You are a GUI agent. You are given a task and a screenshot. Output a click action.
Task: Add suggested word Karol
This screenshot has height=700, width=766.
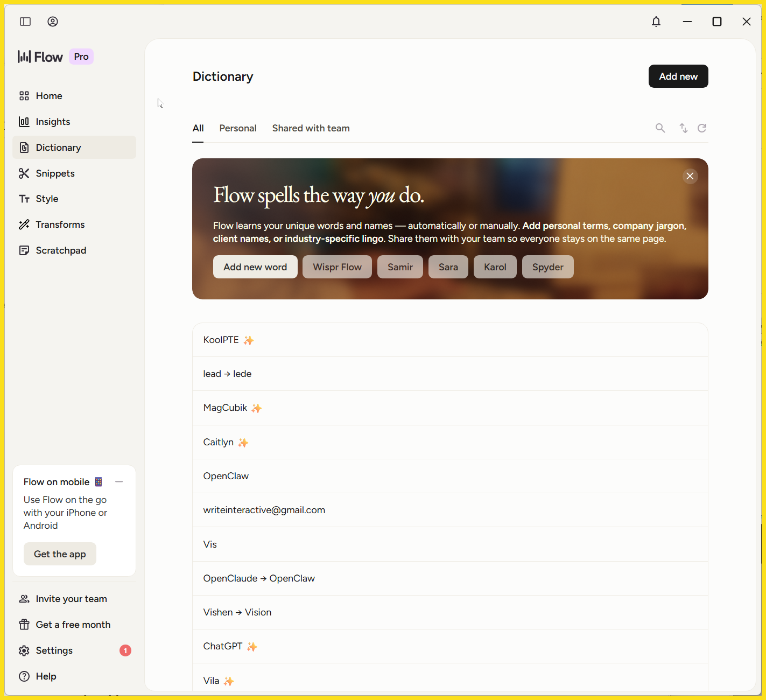(495, 267)
